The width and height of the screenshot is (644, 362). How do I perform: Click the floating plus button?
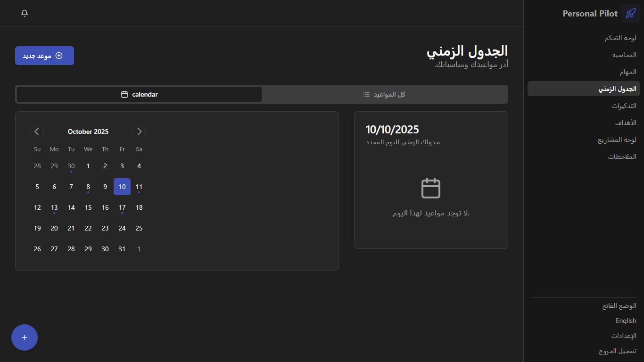click(25, 337)
